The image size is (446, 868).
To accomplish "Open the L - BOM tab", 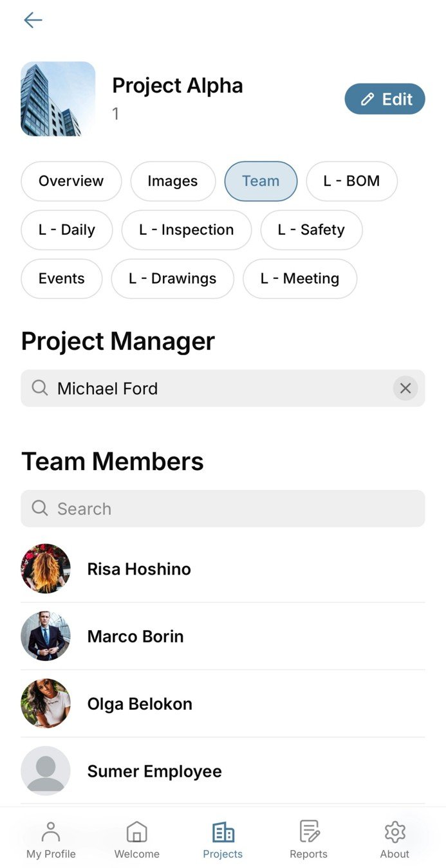I will 351,181.
